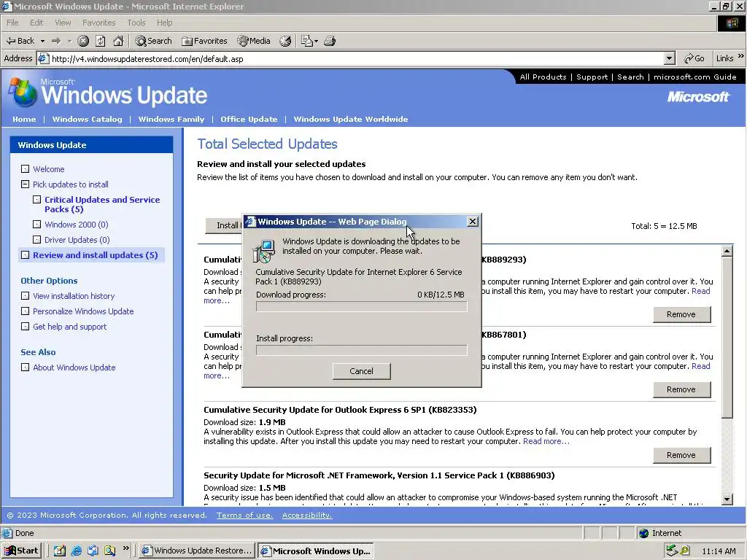Select Critical Updates and Service Packs (5)
The width and height of the screenshot is (747, 560).
[x=102, y=204]
